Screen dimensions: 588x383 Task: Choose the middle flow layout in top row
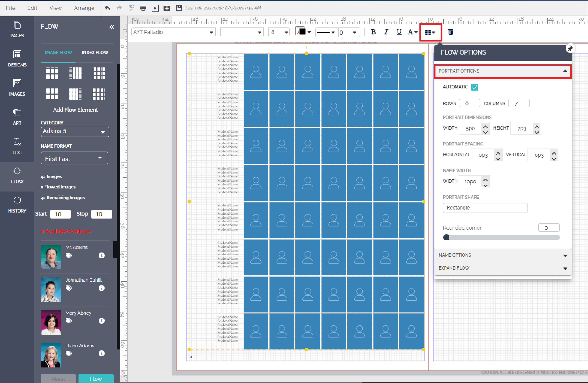pyautogui.click(x=75, y=73)
